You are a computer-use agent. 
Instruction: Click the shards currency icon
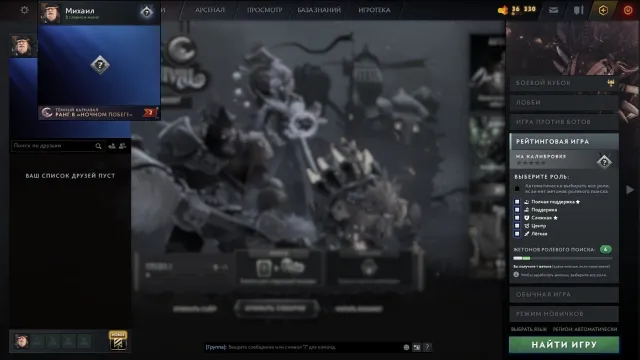click(x=503, y=10)
